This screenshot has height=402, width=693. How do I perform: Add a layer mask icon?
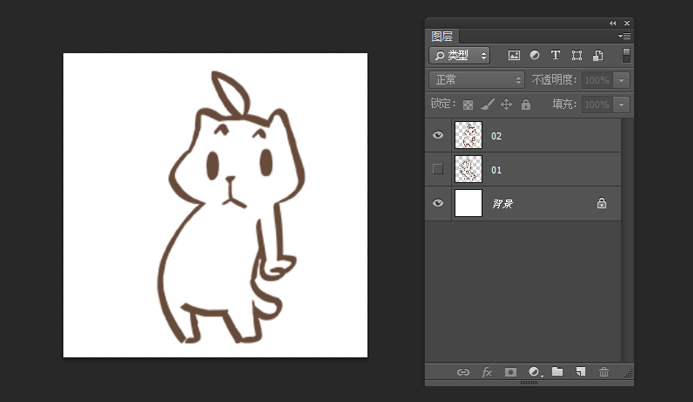(x=510, y=372)
